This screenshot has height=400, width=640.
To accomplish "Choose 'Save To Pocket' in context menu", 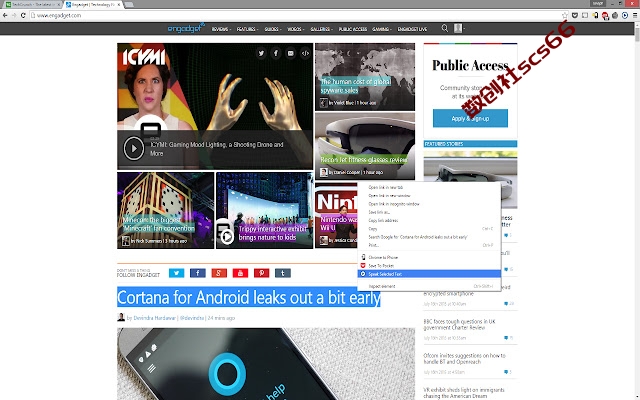I will [429, 266].
